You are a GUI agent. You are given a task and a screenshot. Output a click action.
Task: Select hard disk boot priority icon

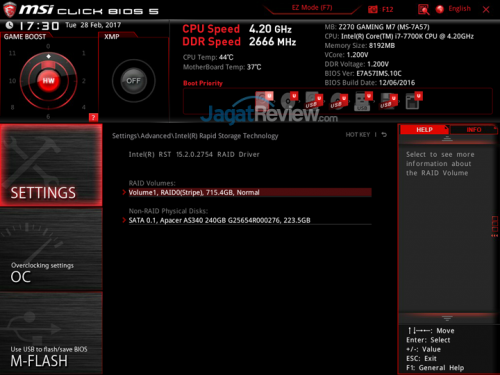(264, 101)
